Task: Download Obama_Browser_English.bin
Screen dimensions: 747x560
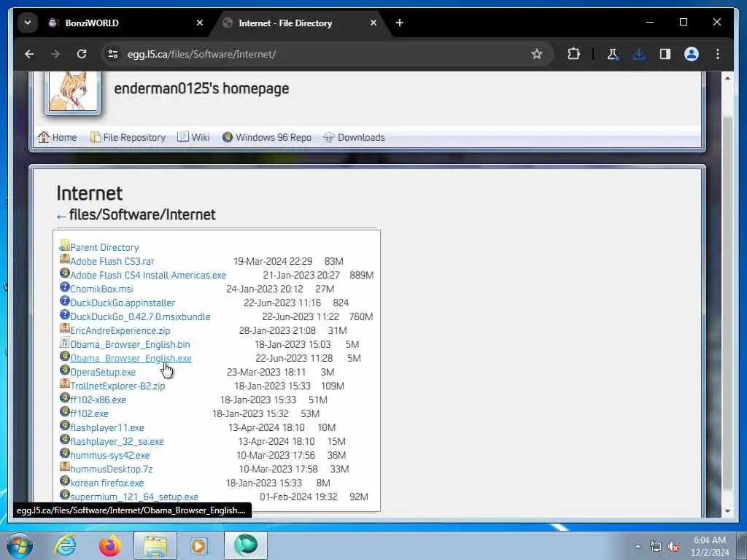Action: (x=130, y=344)
